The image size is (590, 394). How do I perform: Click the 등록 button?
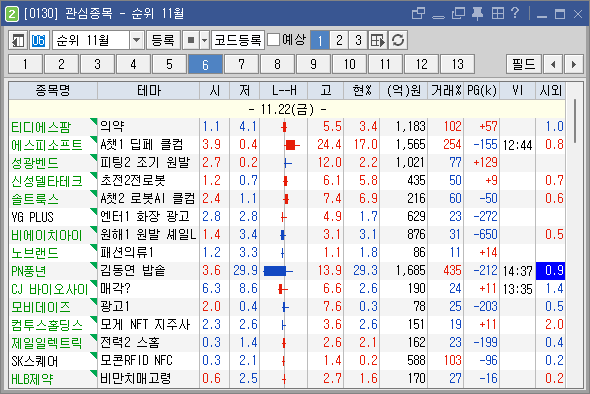(x=163, y=40)
